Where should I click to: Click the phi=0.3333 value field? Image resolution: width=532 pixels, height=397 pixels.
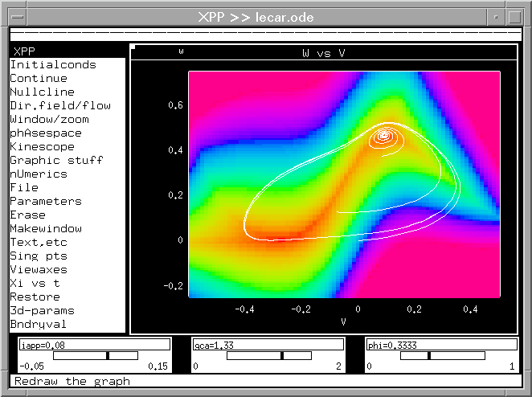pos(442,345)
